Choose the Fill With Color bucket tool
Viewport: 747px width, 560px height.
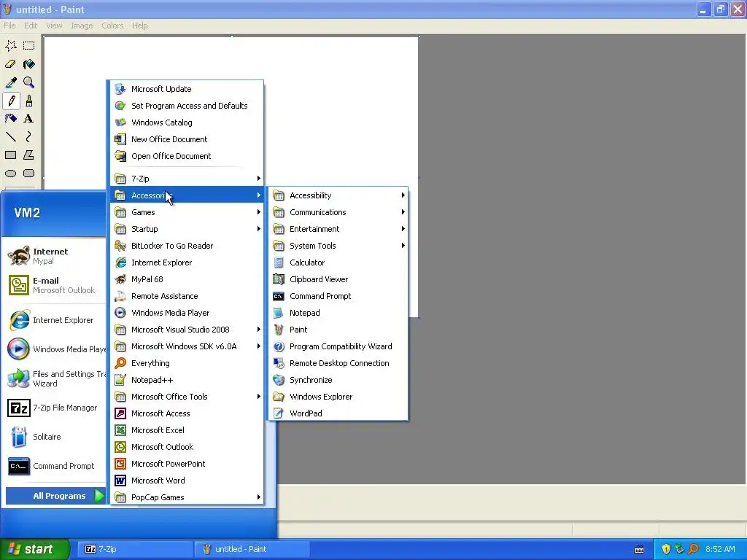point(29,64)
